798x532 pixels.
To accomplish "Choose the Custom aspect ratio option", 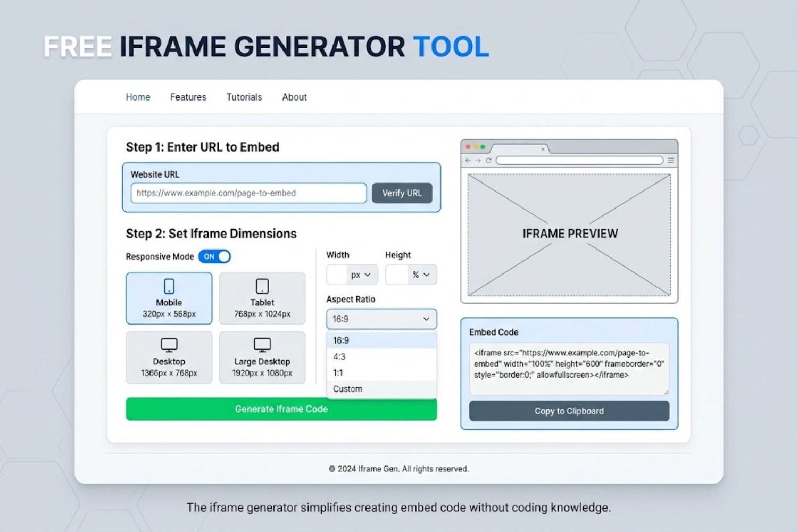I will pos(381,389).
